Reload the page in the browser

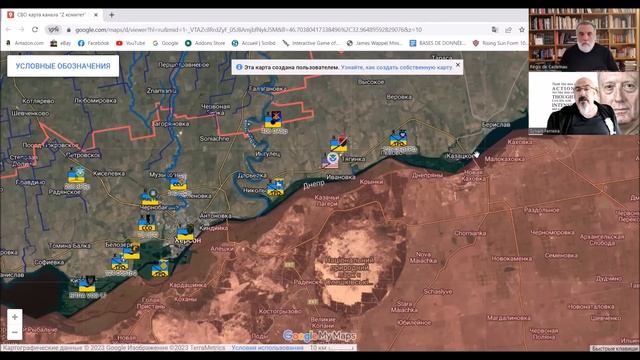35,29
